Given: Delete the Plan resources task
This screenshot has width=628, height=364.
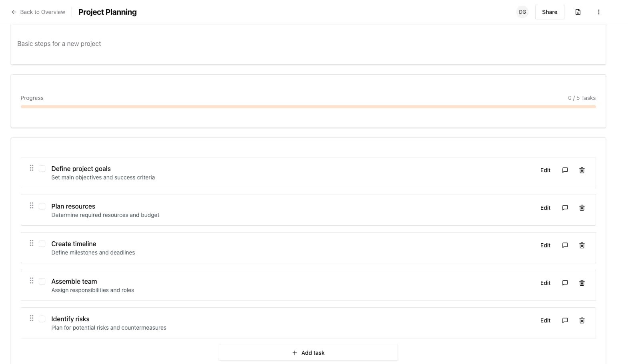Looking at the screenshot, I should coord(582,208).
